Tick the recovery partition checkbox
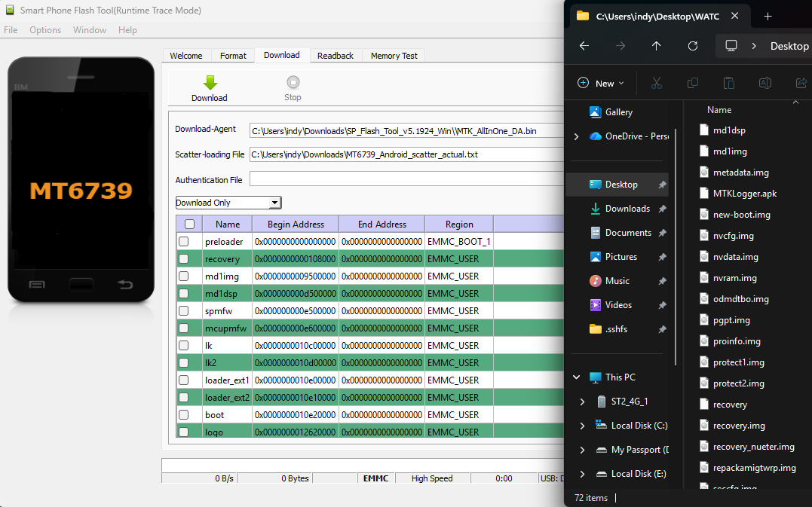Image resolution: width=812 pixels, height=507 pixels. pyautogui.click(x=183, y=259)
